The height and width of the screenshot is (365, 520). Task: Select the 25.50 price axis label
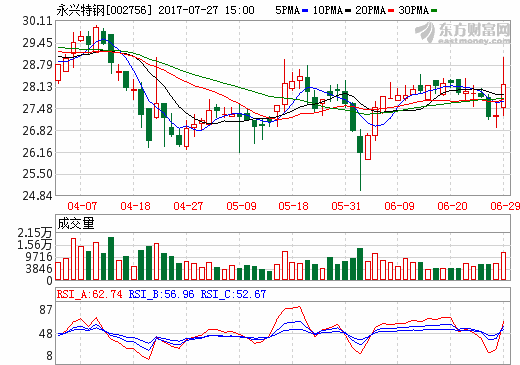coord(37,174)
